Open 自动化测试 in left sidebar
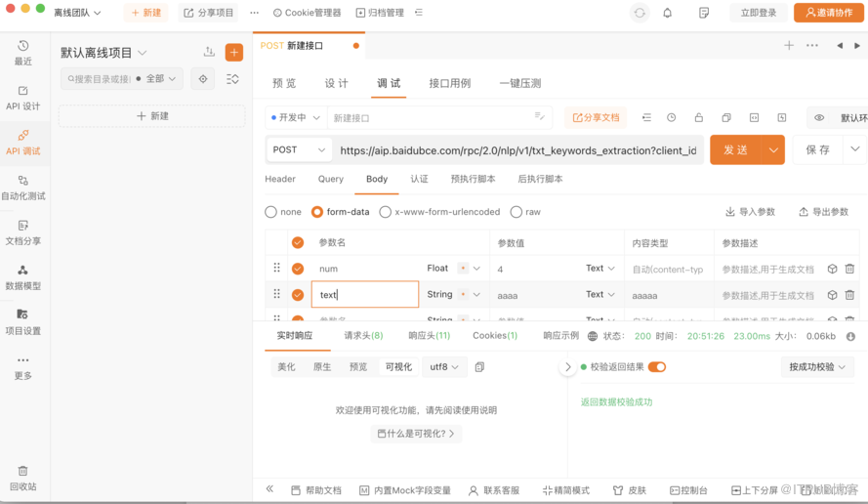The height and width of the screenshot is (504, 868). 23,187
